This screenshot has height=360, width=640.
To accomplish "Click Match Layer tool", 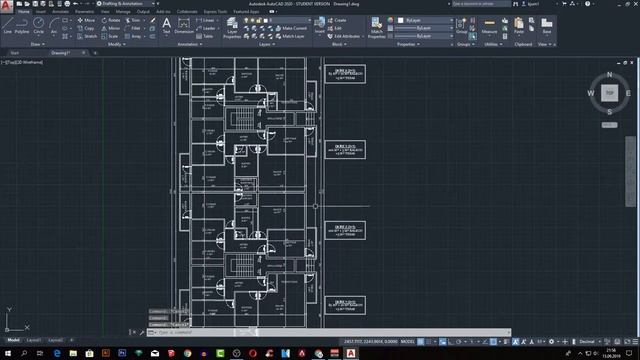I will [290, 36].
